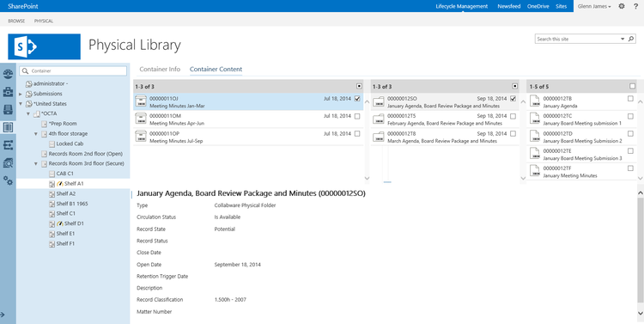Click the box icon of 00000011OP
The image size is (644, 324).
point(141,137)
